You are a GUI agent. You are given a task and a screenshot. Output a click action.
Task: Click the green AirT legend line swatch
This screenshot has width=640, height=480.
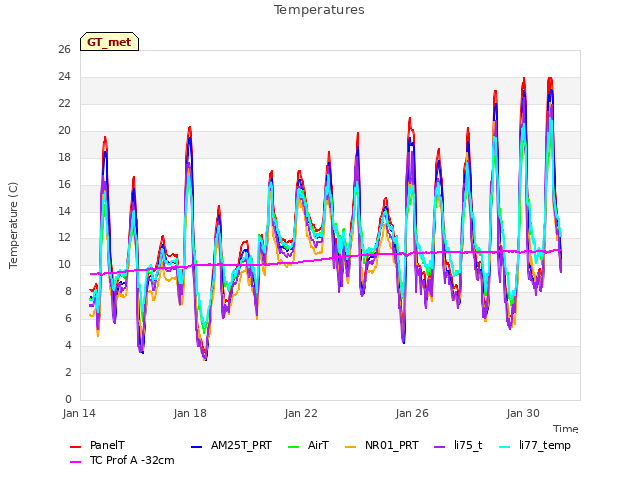pos(293,447)
